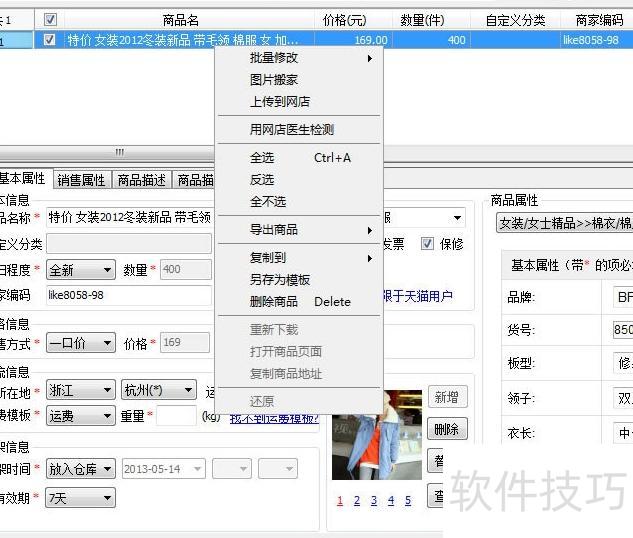Click 用网店医生检测 menu entry
This screenshot has height=538, width=633.
pos(292,130)
